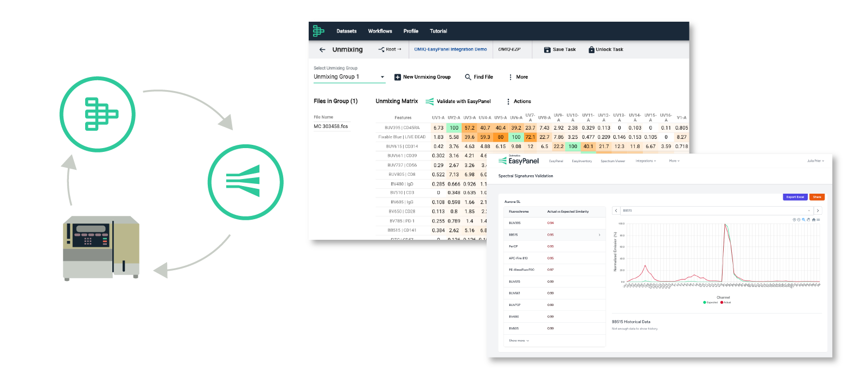Click the OMIQ logo in the top bar
The height and width of the screenshot is (383, 868).
pyautogui.click(x=318, y=31)
